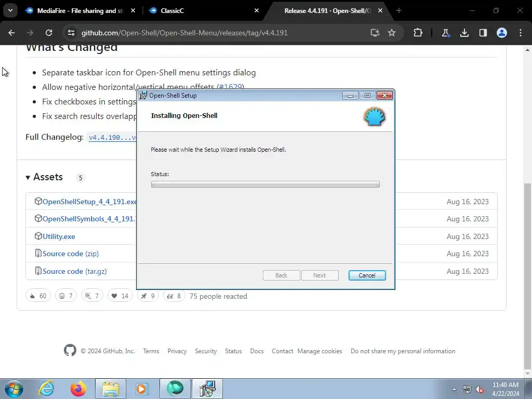Open the Chrome three-dot menu
The width and height of the screenshot is (532, 399).
(521, 33)
